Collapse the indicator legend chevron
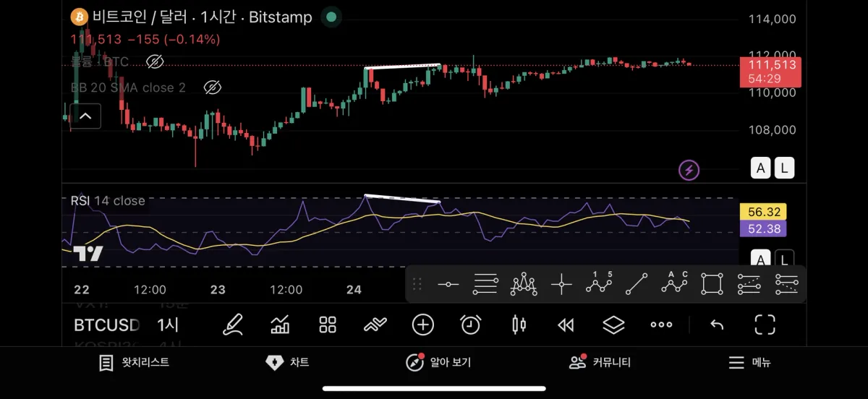The width and height of the screenshot is (868, 399). 85,115
